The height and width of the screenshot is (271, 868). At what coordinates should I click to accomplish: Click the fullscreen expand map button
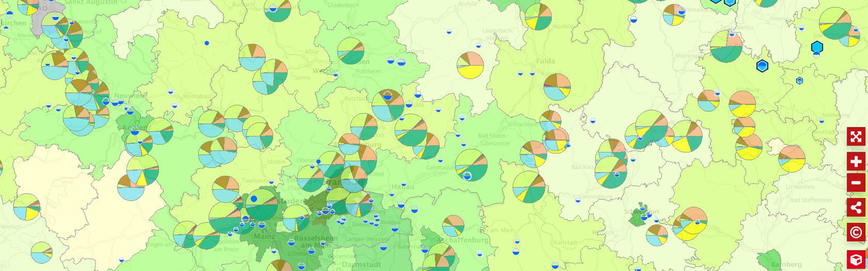click(856, 137)
